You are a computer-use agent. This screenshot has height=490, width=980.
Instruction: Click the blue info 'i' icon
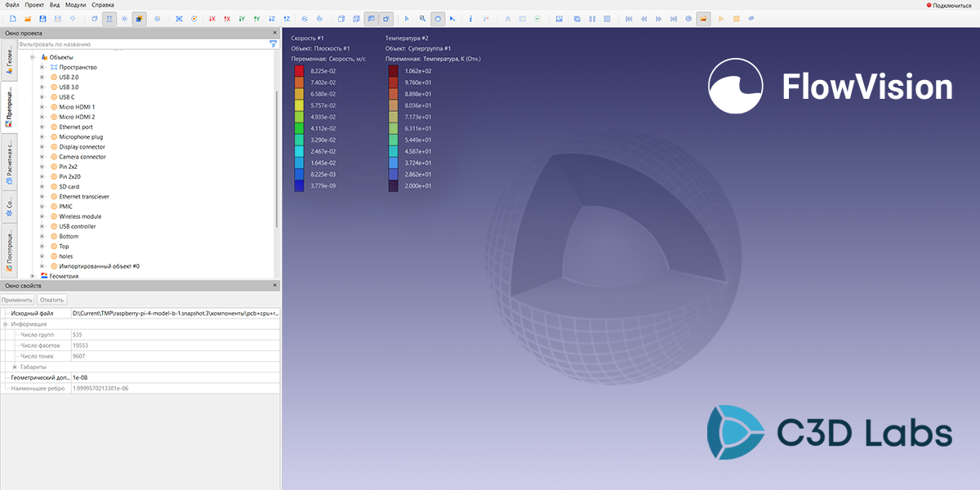(x=470, y=18)
